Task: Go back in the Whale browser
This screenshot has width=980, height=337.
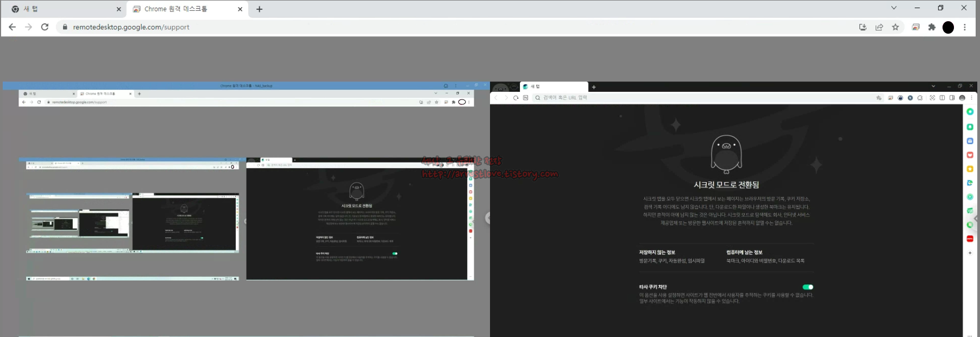Action: pyautogui.click(x=496, y=98)
